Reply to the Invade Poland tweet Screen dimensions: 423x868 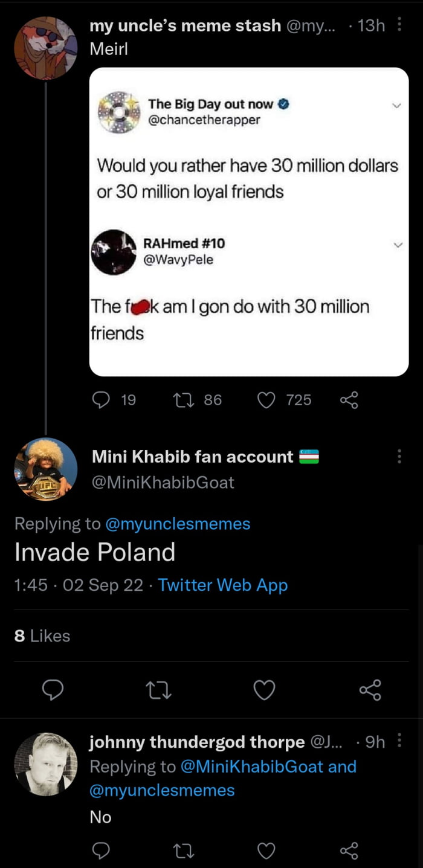pos(53,690)
